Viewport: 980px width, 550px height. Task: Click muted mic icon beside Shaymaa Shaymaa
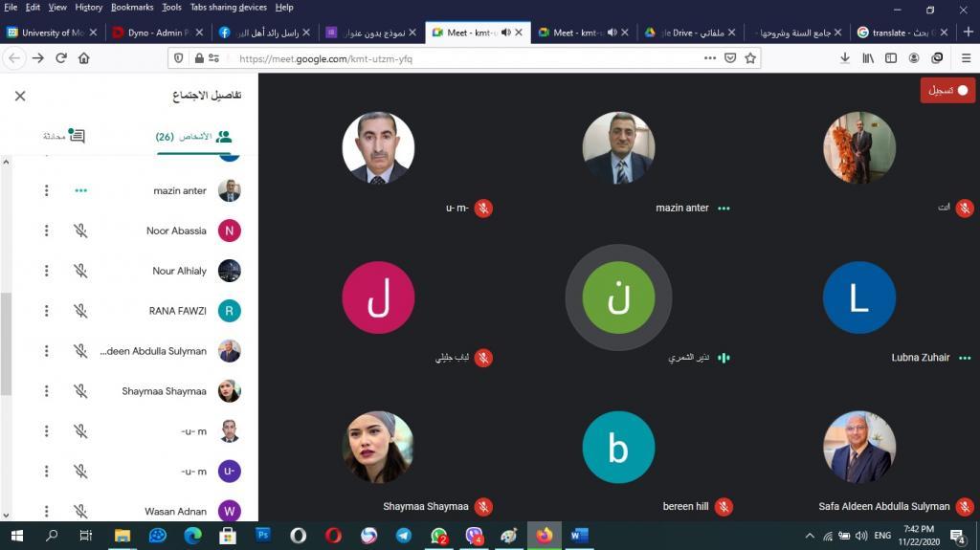[x=80, y=391]
